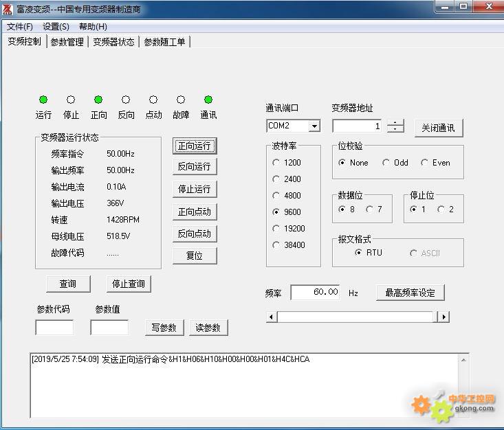The width and height of the screenshot is (504, 430).
Task: Select the 19200 baud rate
Action: [x=288, y=228]
